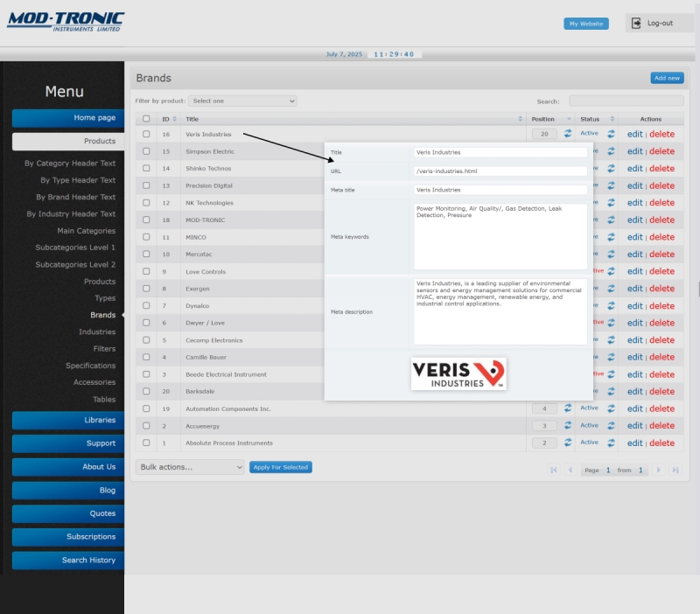The image size is (700, 614).
Task: Toggle status icon for Barksdale row
Action: click(611, 391)
